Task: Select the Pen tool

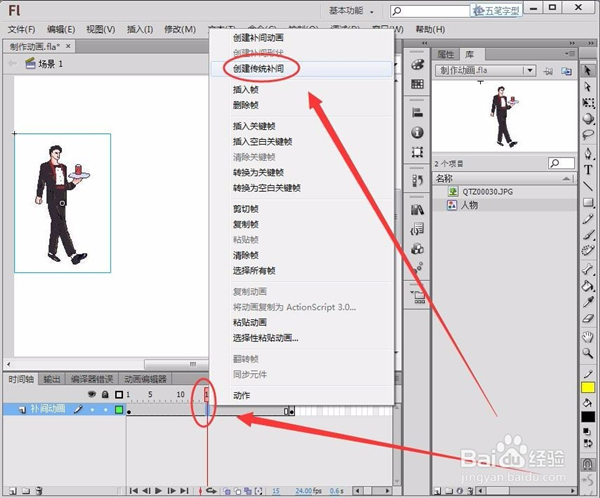Action: click(x=588, y=154)
